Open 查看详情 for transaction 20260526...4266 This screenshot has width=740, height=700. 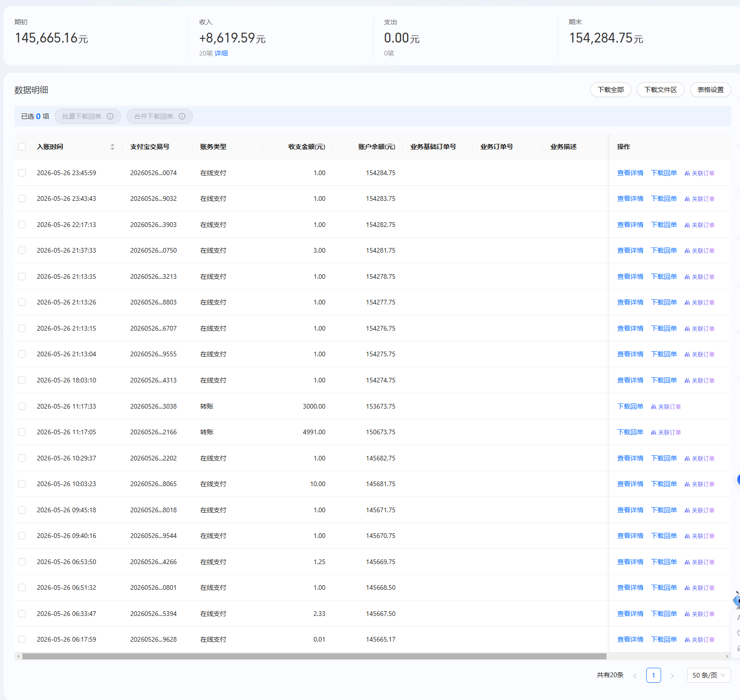pyautogui.click(x=630, y=562)
